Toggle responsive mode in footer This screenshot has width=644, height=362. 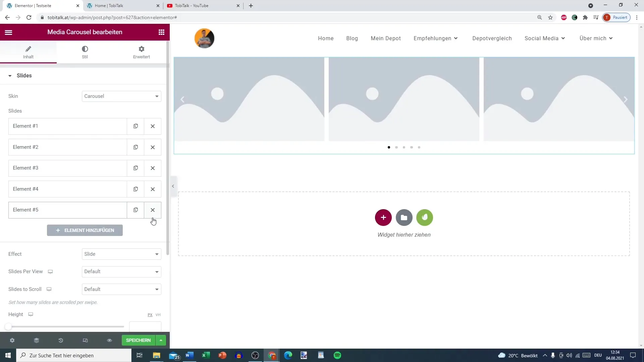click(x=85, y=340)
